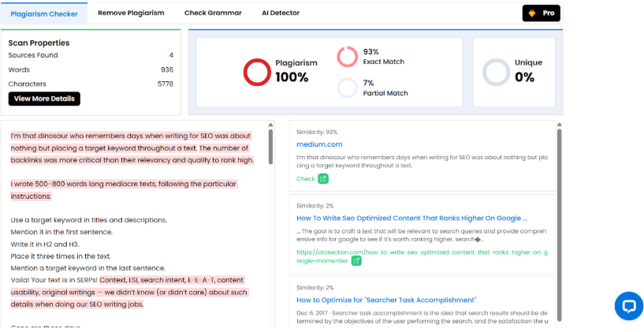Click the diamond icon on Pro button
The width and height of the screenshot is (644, 332).
tap(533, 13)
